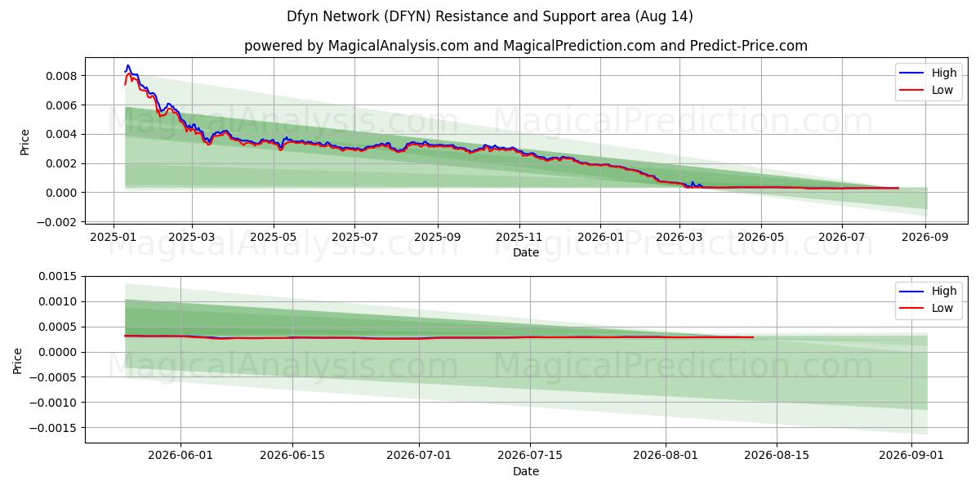Click the '2026-03' date tick label

[679, 237]
